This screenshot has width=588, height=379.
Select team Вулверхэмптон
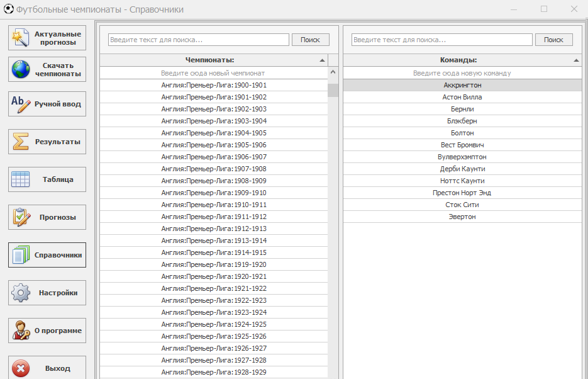pyautogui.click(x=462, y=157)
